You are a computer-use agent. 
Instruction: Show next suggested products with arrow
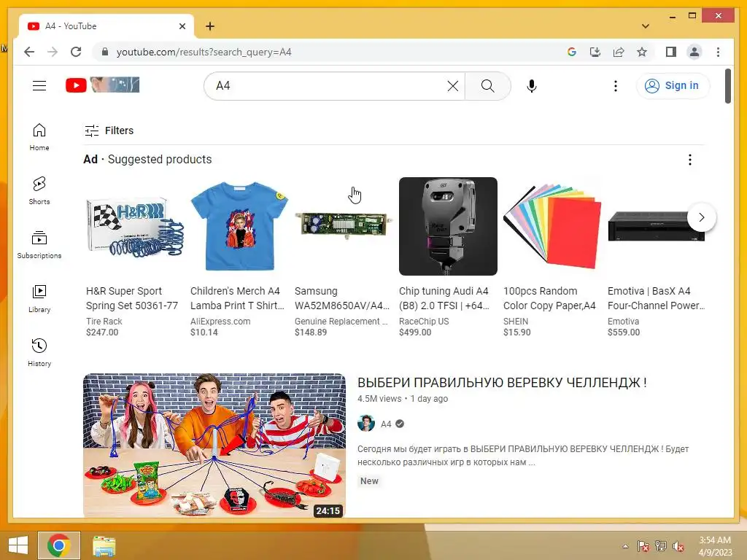point(701,217)
